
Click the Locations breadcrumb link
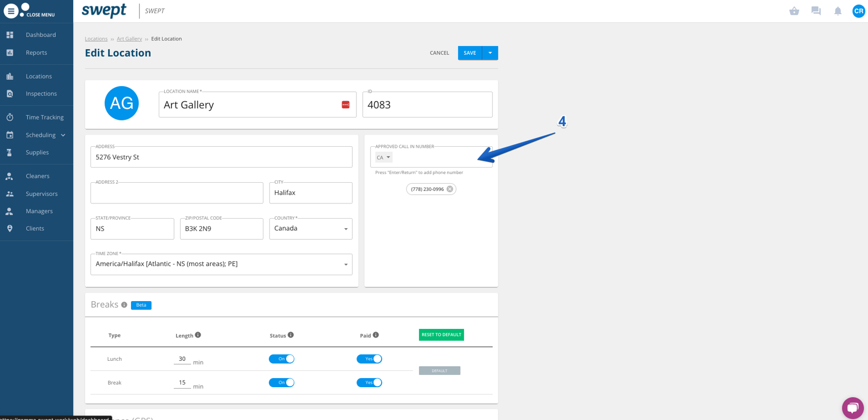pyautogui.click(x=96, y=39)
